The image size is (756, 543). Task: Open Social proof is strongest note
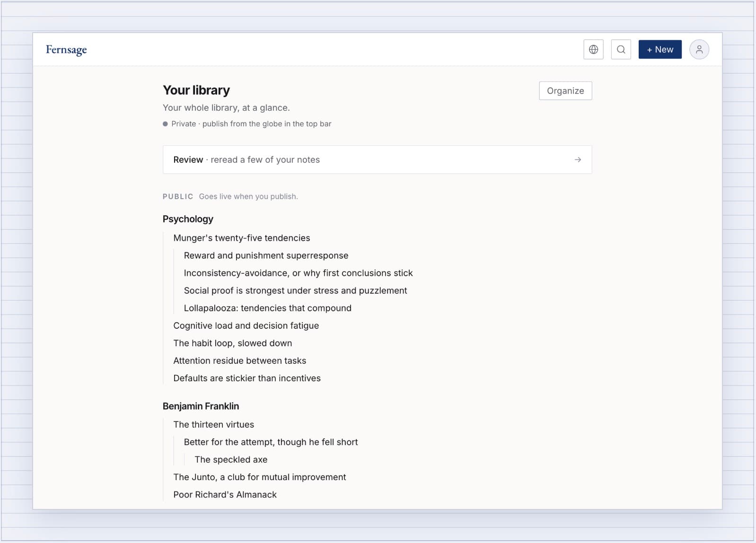[x=295, y=290]
